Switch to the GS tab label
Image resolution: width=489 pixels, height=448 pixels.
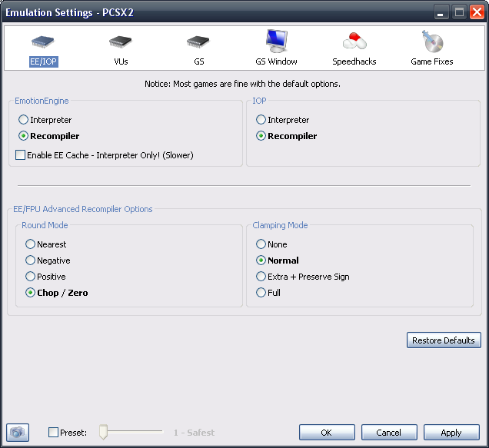point(198,61)
